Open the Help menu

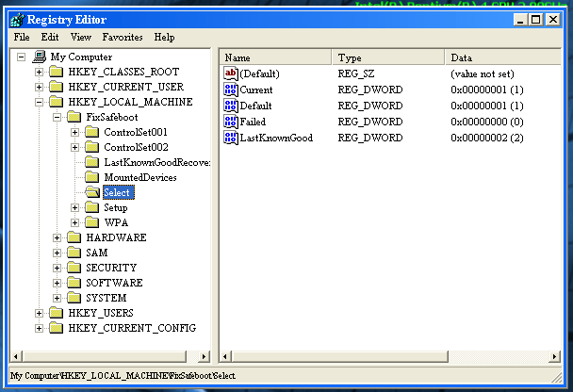(x=164, y=38)
